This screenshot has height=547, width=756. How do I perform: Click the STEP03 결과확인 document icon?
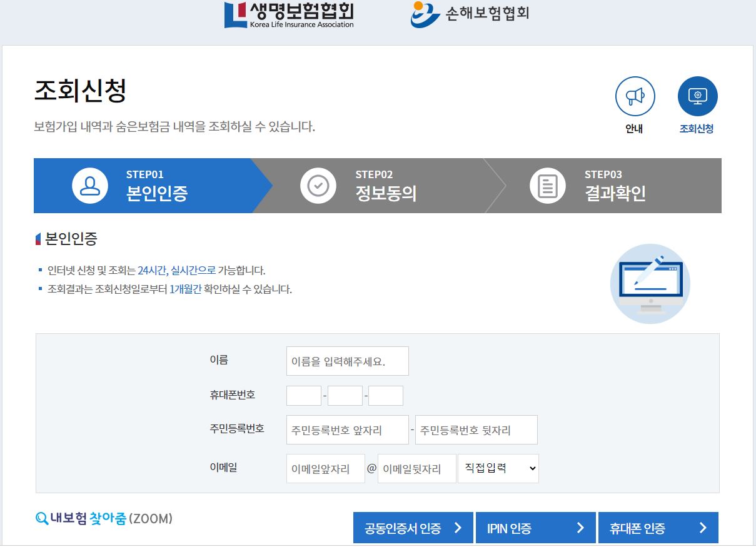pyautogui.click(x=547, y=185)
